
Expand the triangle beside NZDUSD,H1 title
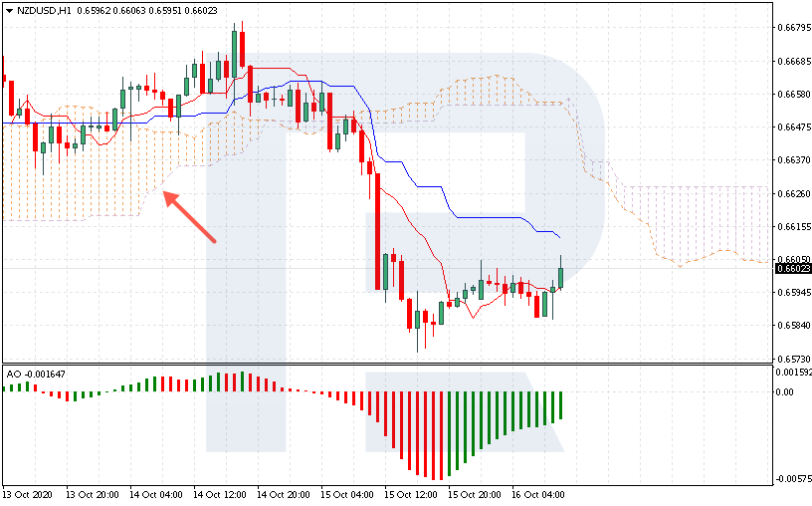tap(9, 9)
